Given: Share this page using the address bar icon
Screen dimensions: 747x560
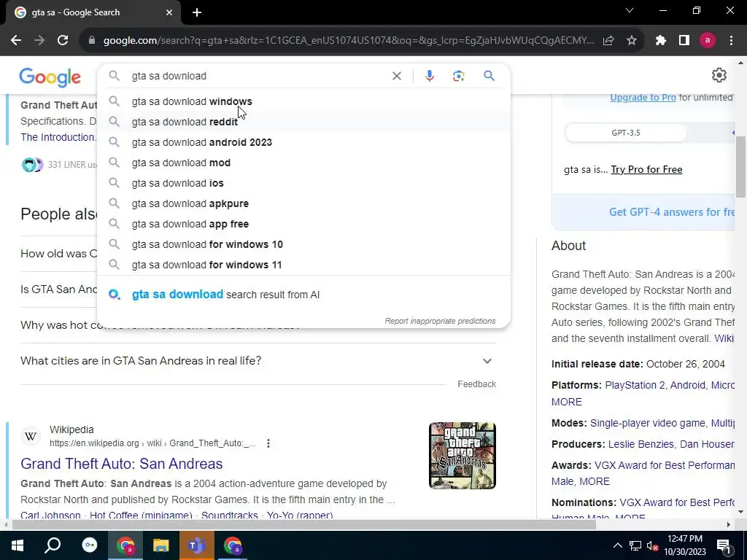Looking at the screenshot, I should tap(608, 41).
